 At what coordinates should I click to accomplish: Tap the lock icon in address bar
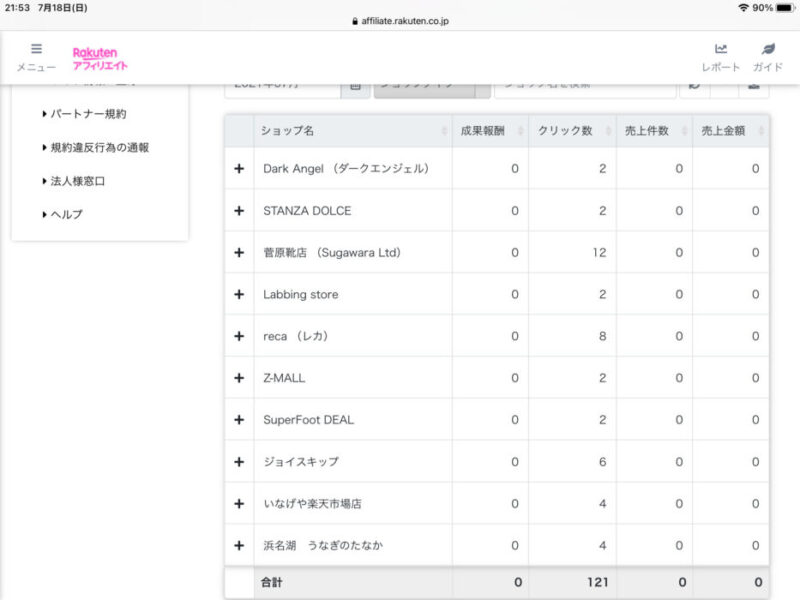click(355, 21)
